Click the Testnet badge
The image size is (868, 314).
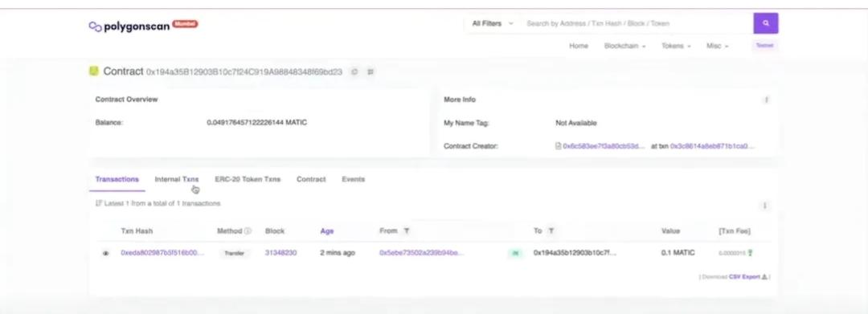coord(764,45)
